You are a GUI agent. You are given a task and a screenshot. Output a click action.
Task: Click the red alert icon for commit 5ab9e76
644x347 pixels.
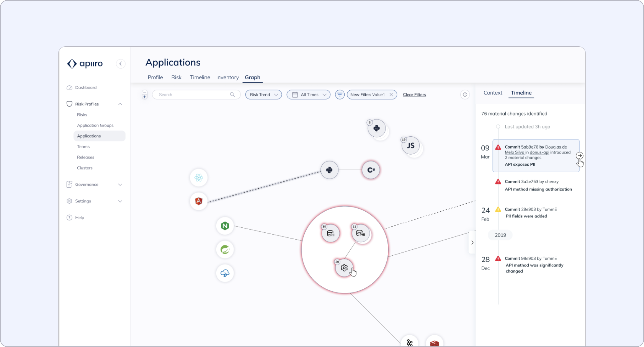click(498, 147)
